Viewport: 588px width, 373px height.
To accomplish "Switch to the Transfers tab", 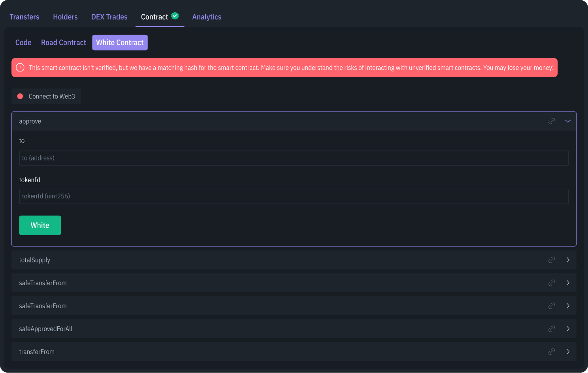I will [24, 17].
